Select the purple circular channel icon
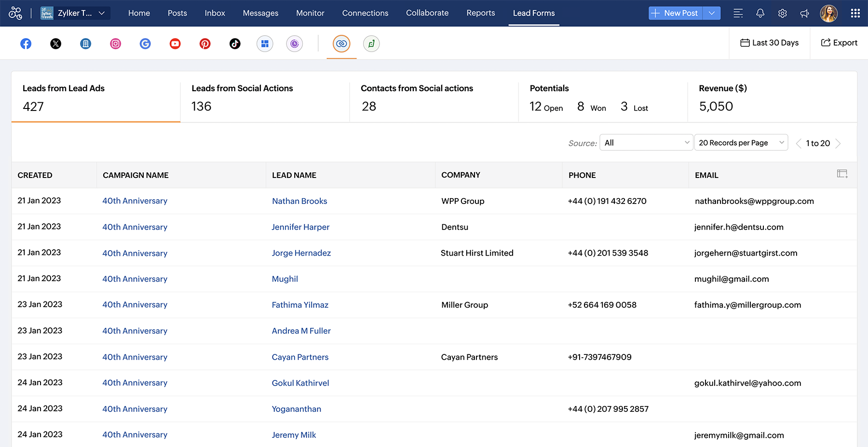 pos(295,44)
